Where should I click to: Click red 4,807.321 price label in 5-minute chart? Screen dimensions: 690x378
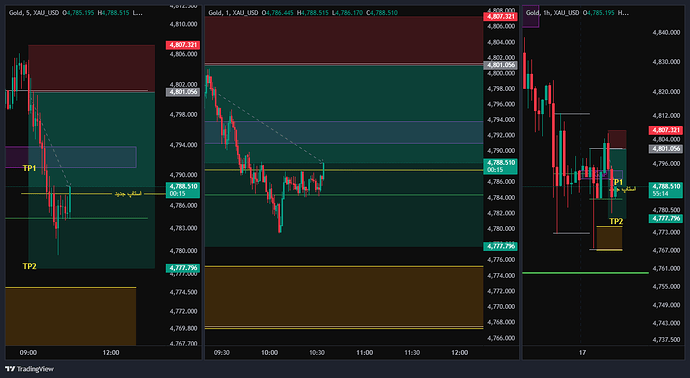pyautogui.click(x=183, y=45)
